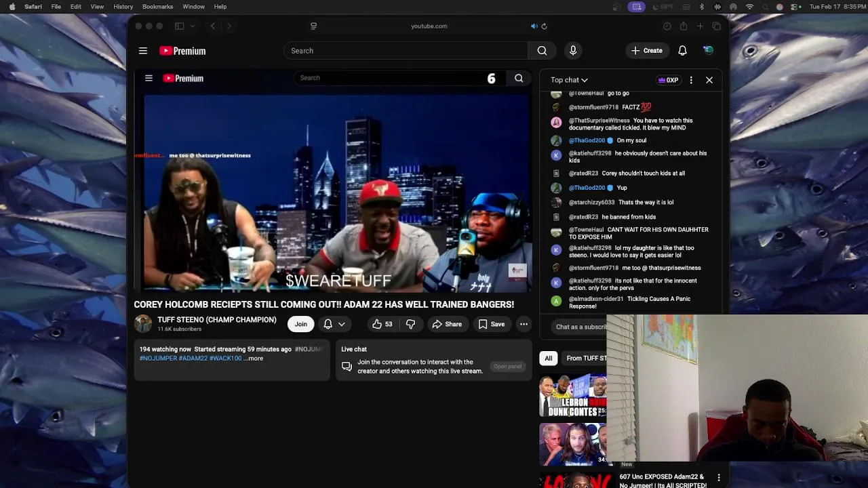
Task: Click the YouTube Premium logo in top header
Action: [x=182, y=51]
